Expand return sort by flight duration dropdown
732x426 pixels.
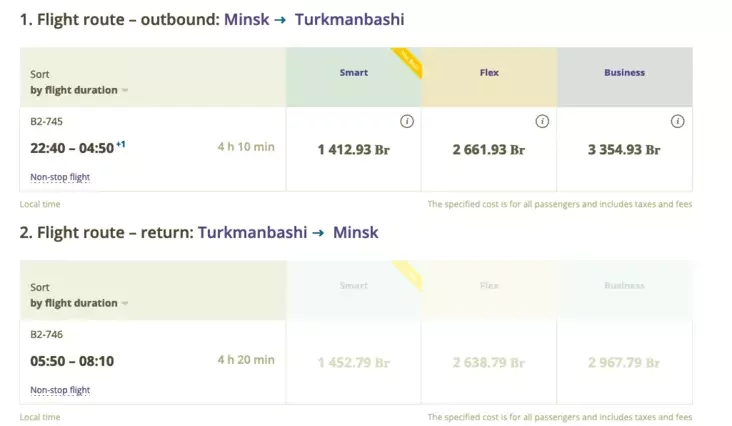click(79, 303)
